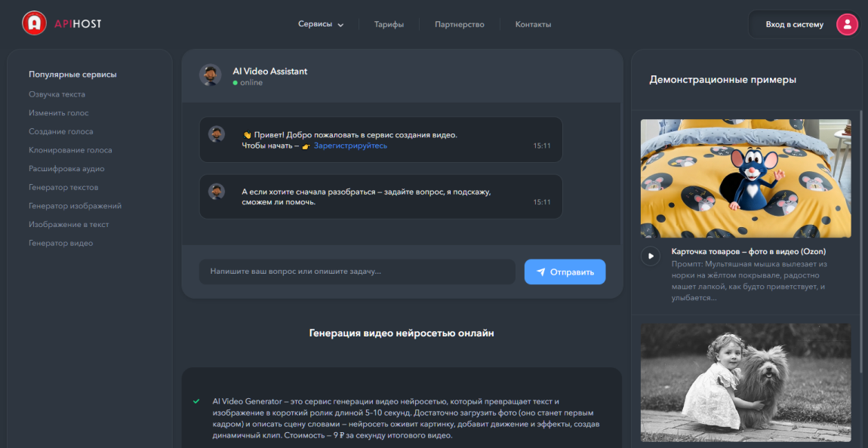Click avatar in the second chat message
The image size is (868, 448).
click(x=217, y=192)
